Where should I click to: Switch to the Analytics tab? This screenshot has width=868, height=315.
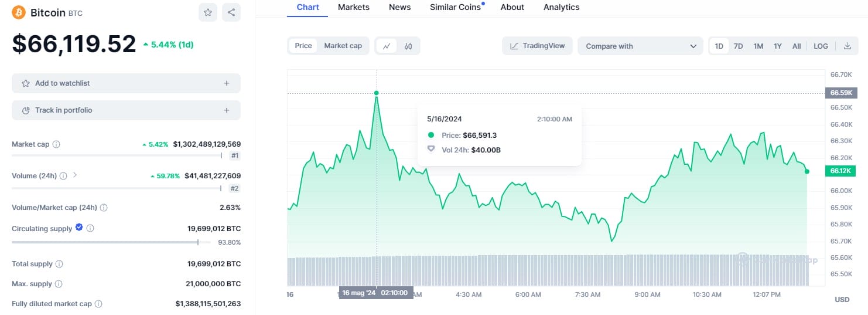point(561,7)
